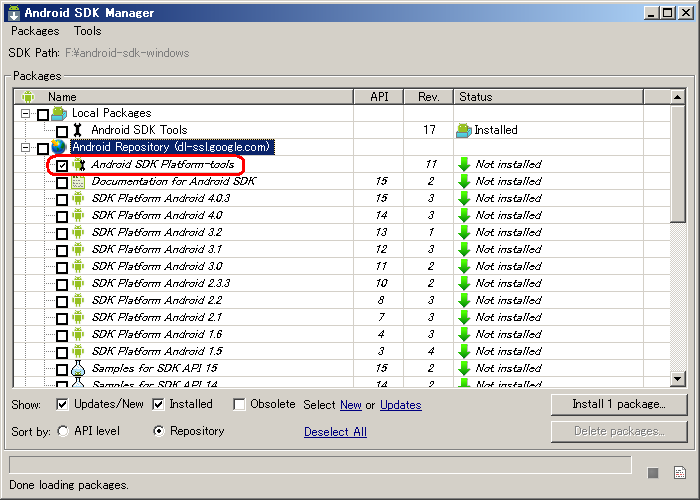Click the stop square icon in status bar
700x500 pixels.
click(653, 473)
